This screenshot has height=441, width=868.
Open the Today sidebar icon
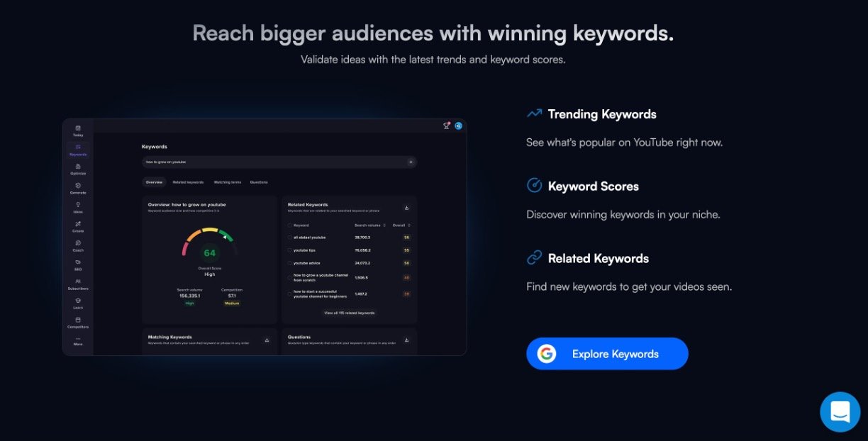coord(77,129)
